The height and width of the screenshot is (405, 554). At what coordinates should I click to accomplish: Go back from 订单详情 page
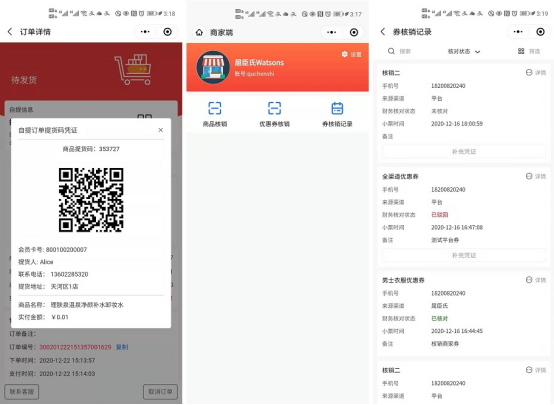(10, 32)
